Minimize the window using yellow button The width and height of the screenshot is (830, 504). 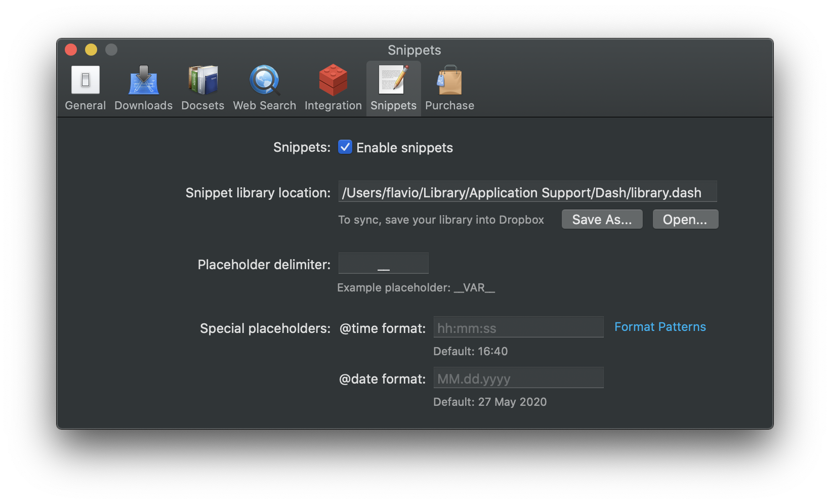(91, 50)
